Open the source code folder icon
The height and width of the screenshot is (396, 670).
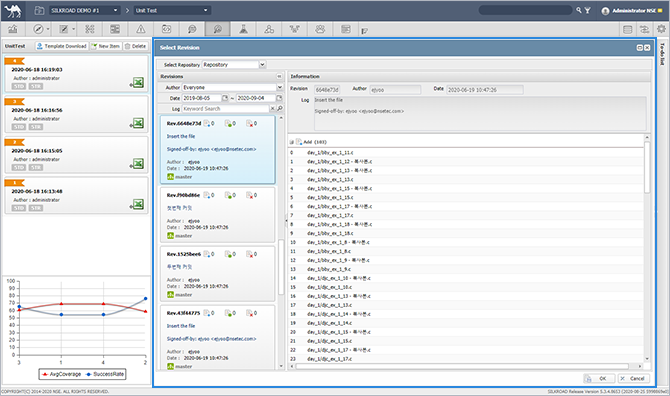[x=166, y=29]
